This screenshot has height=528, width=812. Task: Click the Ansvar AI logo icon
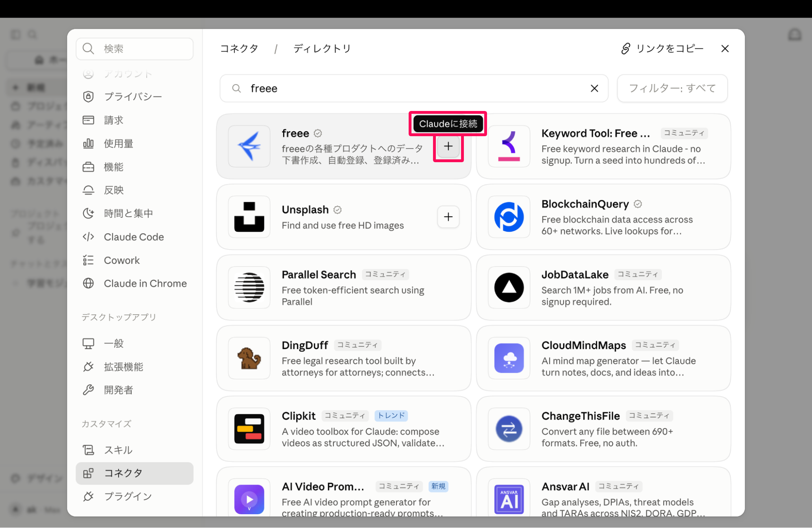pos(509,499)
